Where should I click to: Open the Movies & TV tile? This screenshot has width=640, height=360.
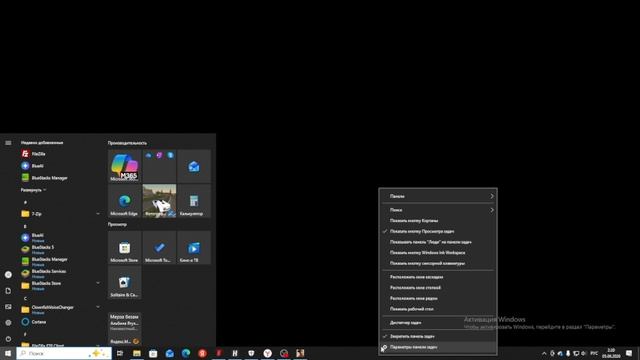pyautogui.click(x=194, y=247)
